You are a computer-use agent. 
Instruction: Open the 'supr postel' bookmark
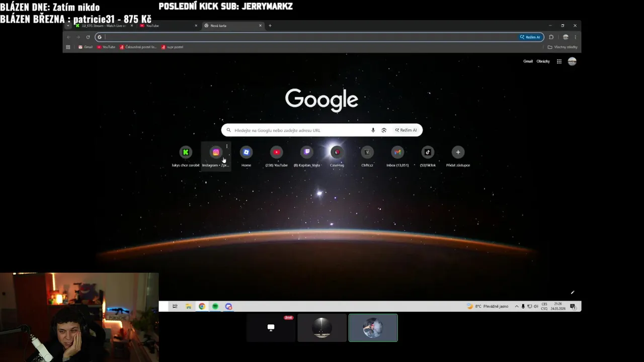172,47
